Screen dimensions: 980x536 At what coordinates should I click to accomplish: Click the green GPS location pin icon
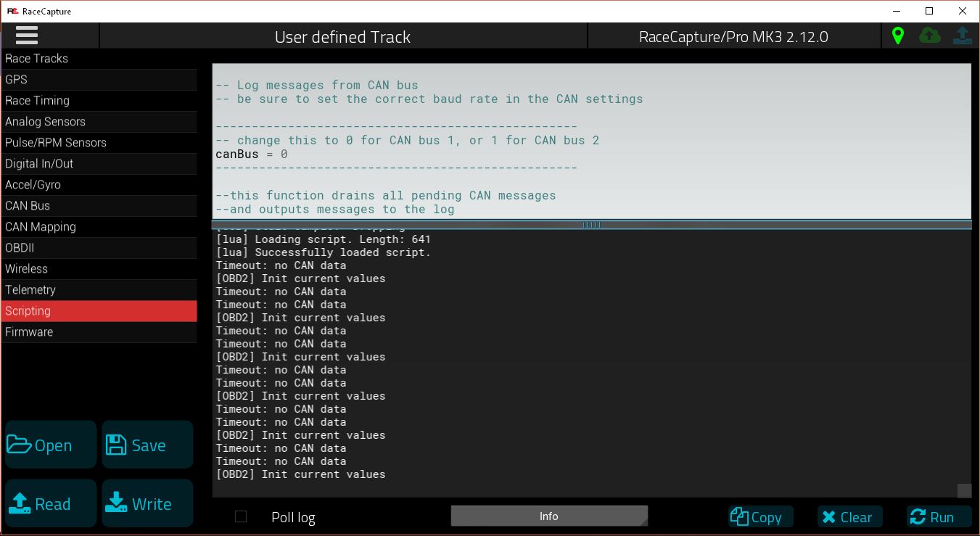[898, 36]
